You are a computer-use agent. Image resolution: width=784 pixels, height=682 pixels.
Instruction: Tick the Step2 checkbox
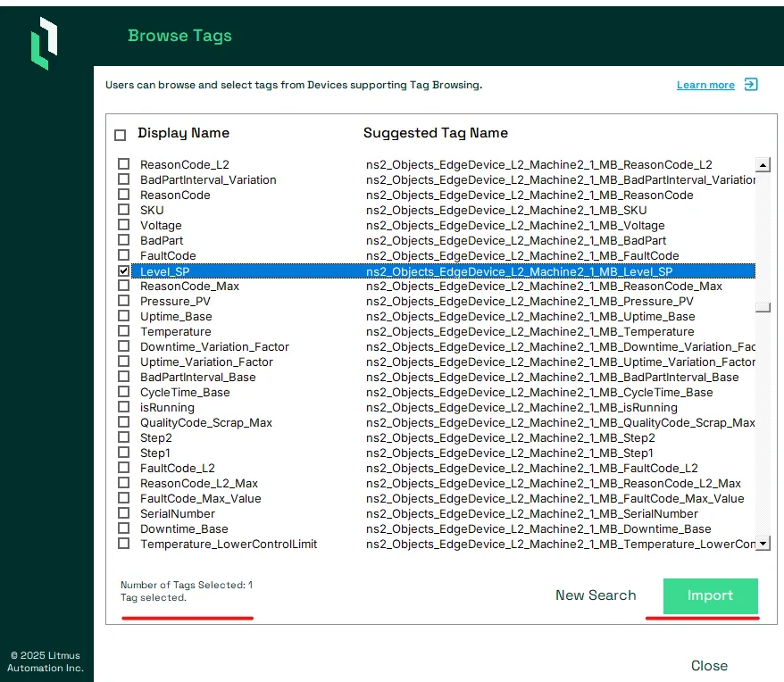point(123,437)
